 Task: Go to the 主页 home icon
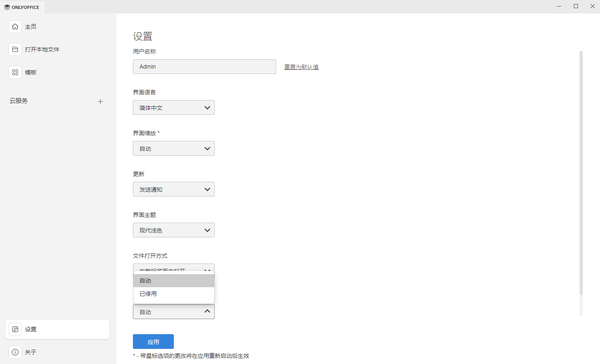click(15, 27)
